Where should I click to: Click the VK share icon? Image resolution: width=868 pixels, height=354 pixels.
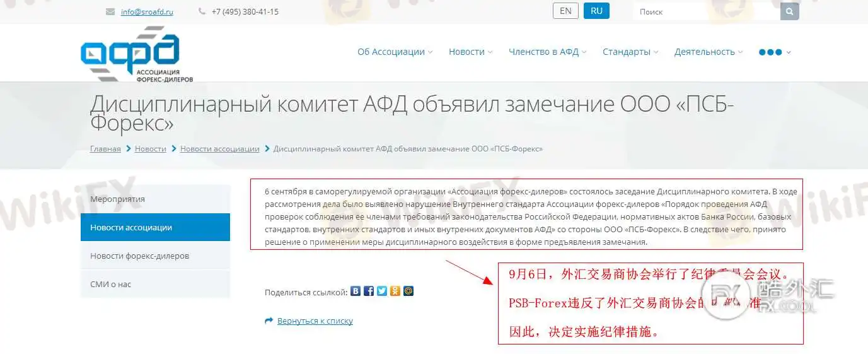coord(356,292)
